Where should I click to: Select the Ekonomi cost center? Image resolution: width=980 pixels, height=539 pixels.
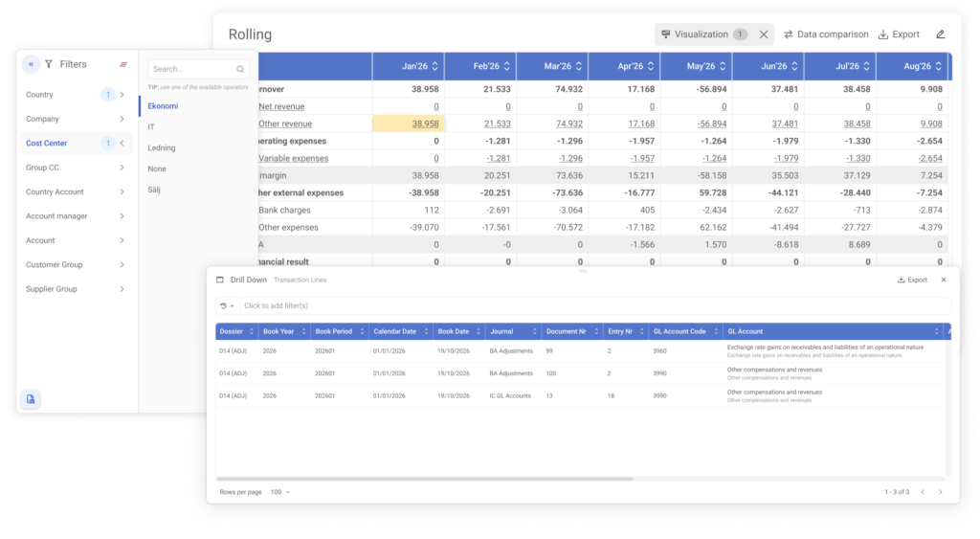click(163, 106)
